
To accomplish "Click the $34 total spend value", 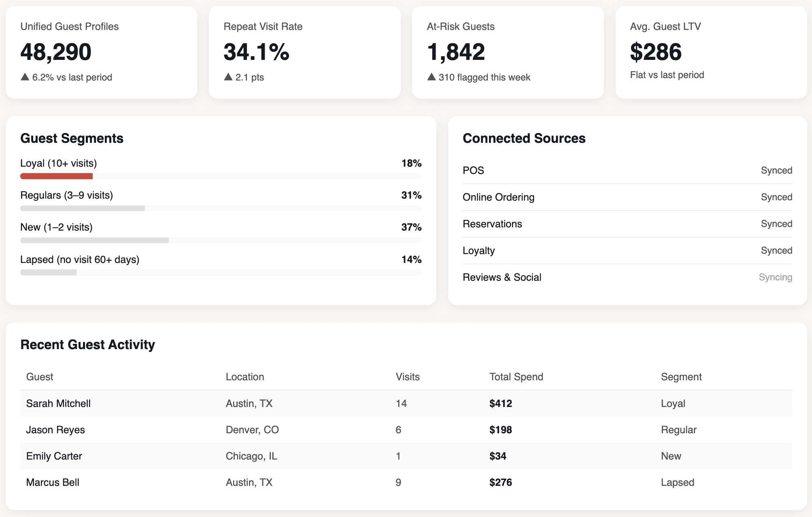I will click(498, 456).
